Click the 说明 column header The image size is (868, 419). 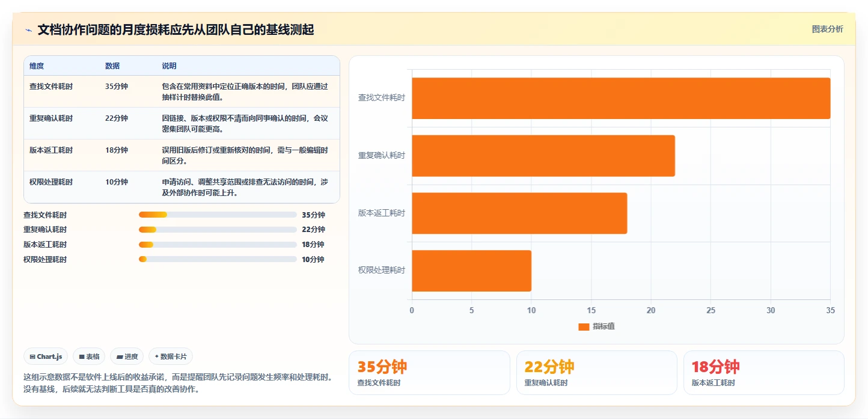click(x=169, y=66)
